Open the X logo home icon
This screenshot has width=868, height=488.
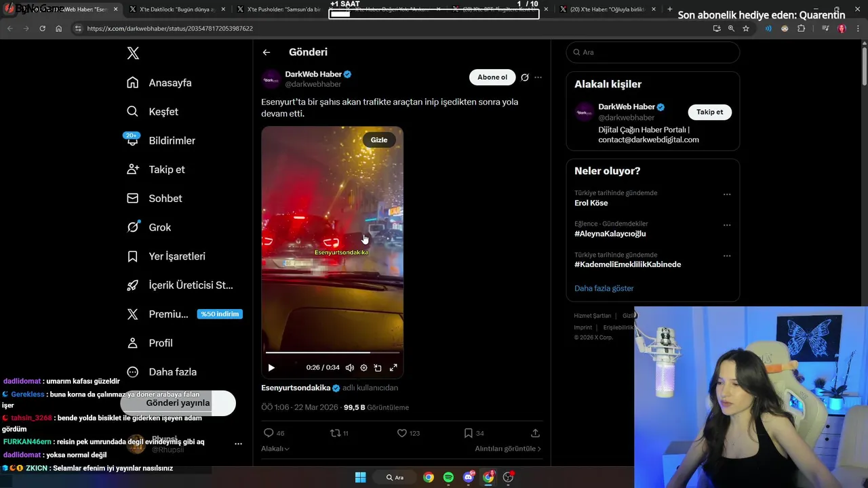tap(133, 54)
